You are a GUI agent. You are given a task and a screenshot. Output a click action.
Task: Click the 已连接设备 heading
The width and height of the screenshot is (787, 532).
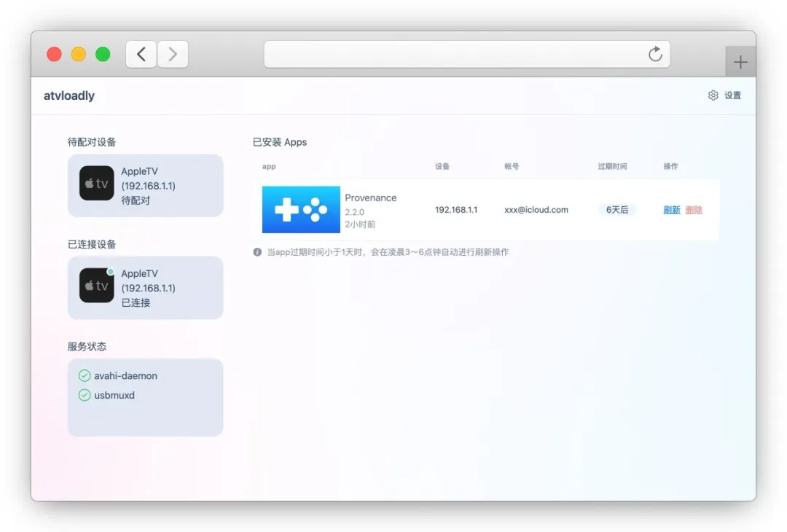92,244
